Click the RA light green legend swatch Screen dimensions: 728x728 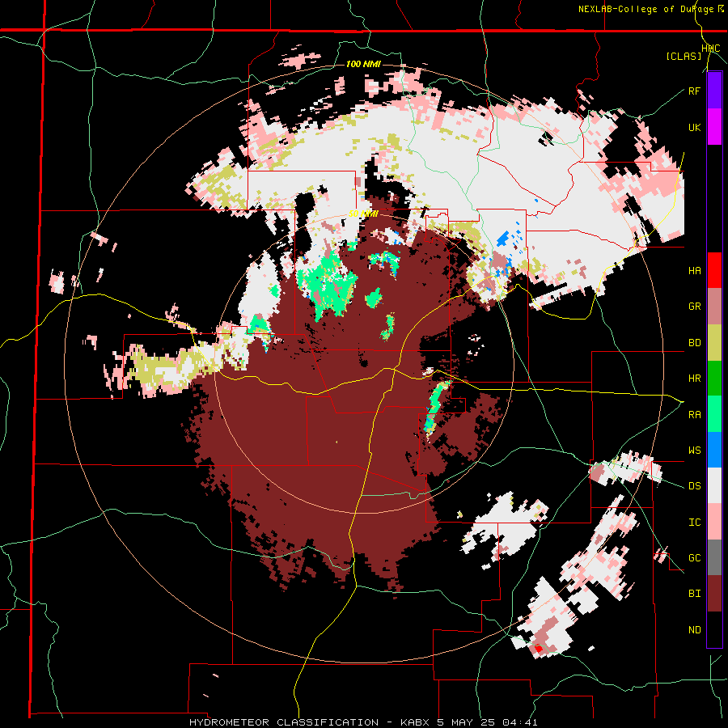pos(714,414)
